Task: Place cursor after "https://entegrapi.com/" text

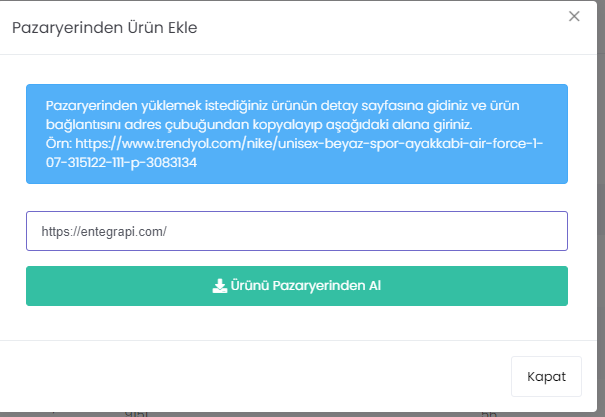Action: (x=167, y=231)
